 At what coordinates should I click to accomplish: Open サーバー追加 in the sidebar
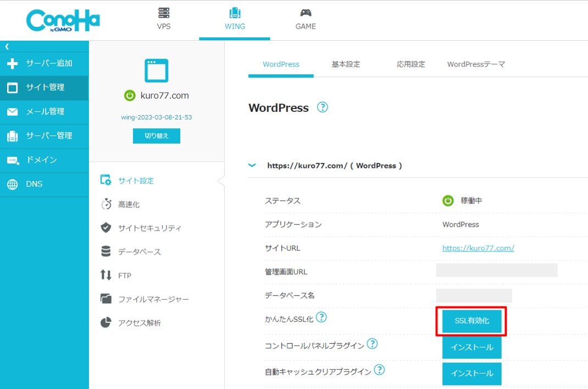pos(45,63)
